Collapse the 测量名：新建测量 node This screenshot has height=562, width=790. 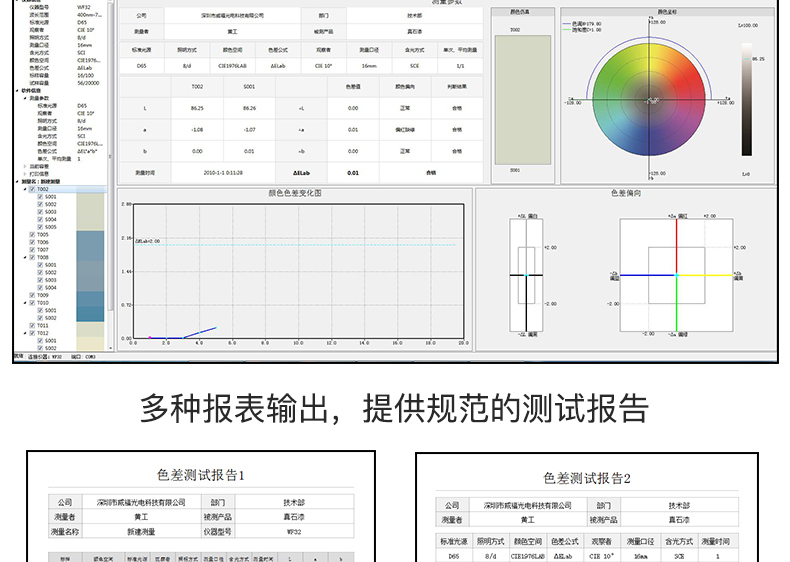18,181
